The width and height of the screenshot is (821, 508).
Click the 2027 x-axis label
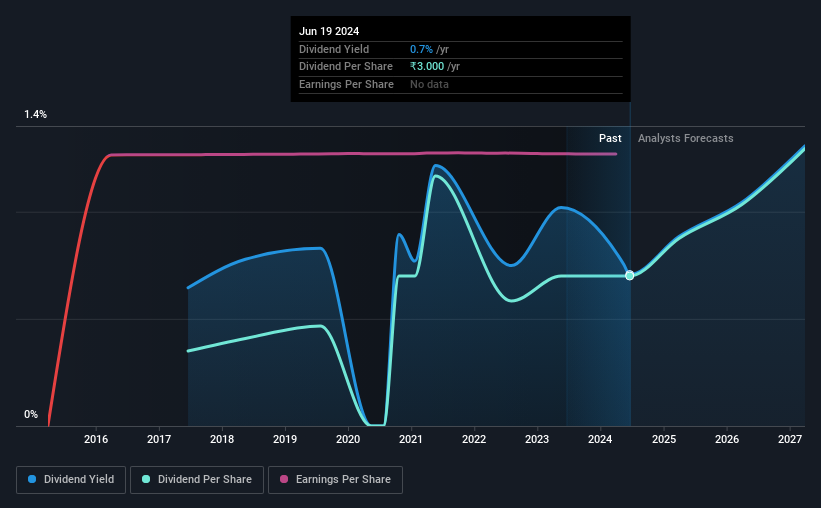click(790, 439)
